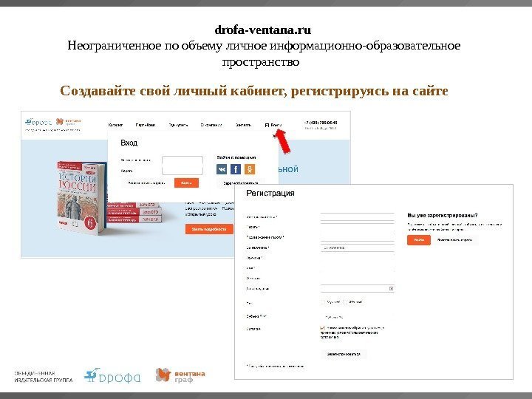Click the large Дрофа logo in slide footer
This screenshot has height=399, width=532.
click(x=112, y=375)
